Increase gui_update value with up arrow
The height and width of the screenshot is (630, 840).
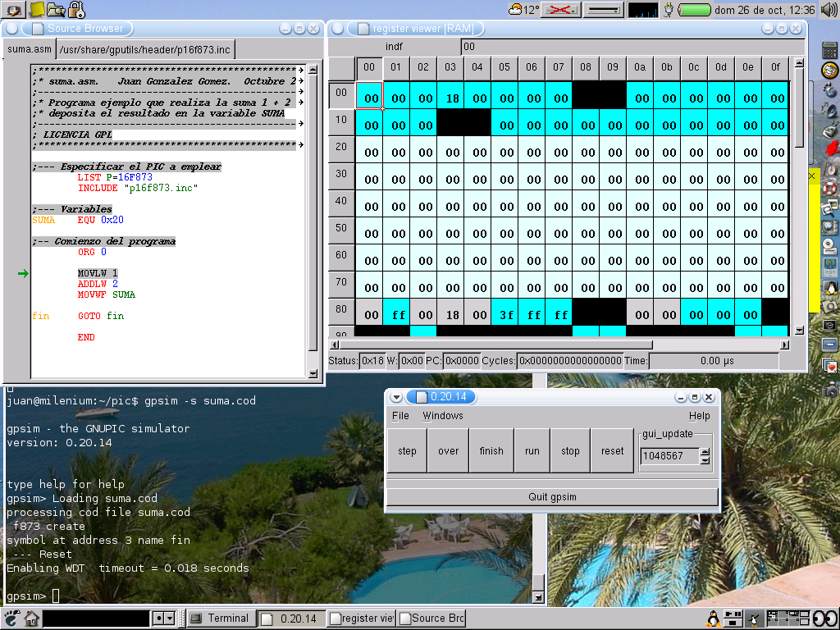point(705,451)
